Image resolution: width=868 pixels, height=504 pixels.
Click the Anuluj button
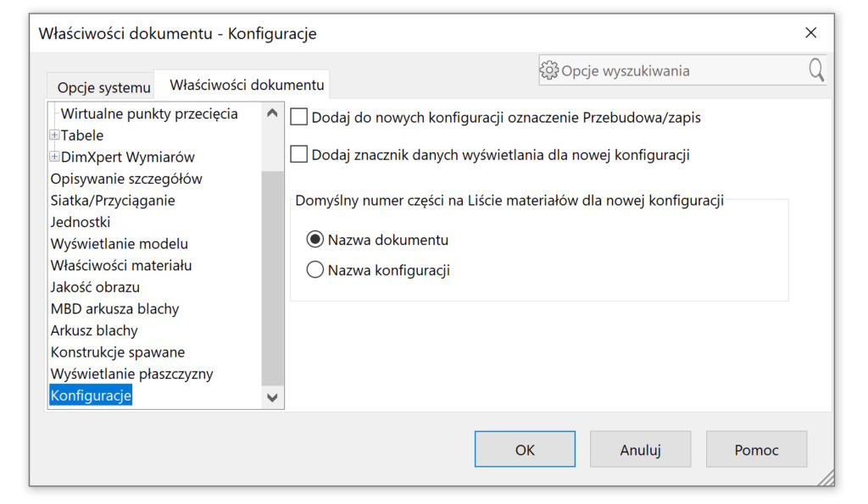tap(640, 449)
